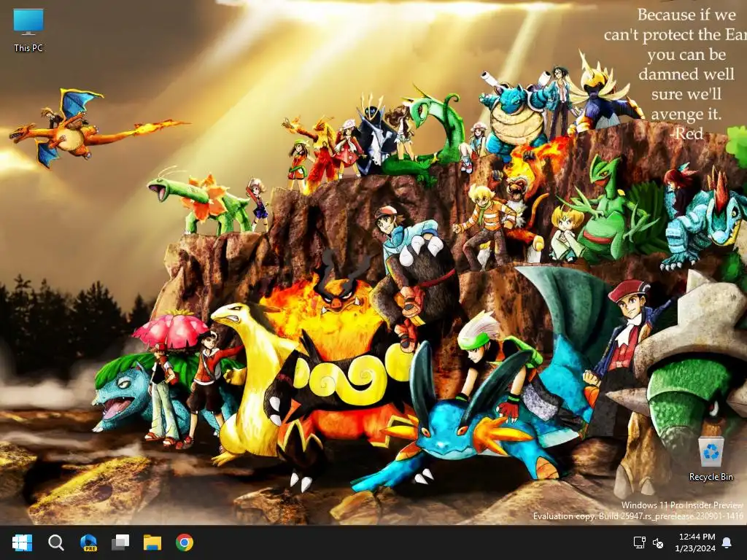The height and width of the screenshot is (560, 747).
Task: Select the This PC desktop icon
Action: (x=28, y=31)
